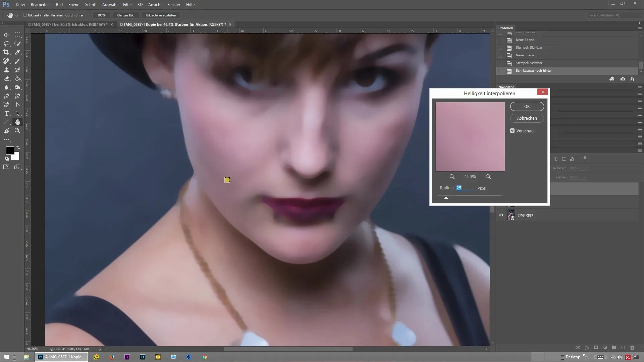Create new document from current state icon
This screenshot has height=362, width=644.
[x=612, y=79]
